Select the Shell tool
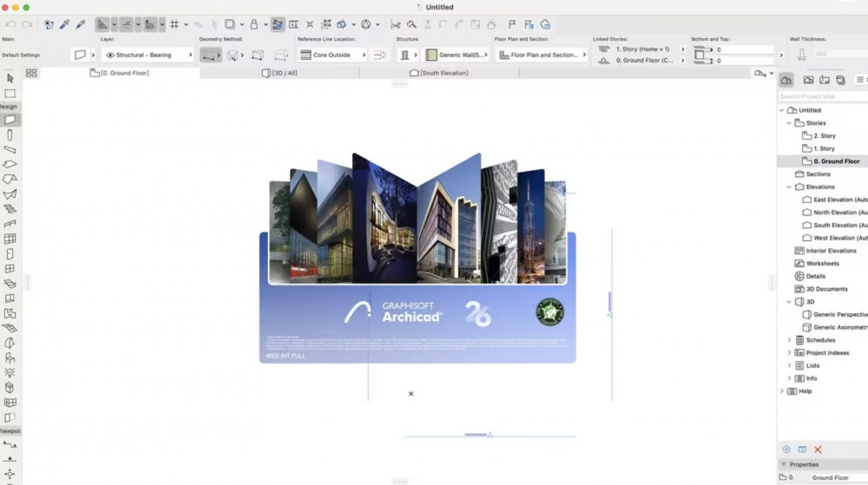The image size is (868, 485). tap(10, 194)
